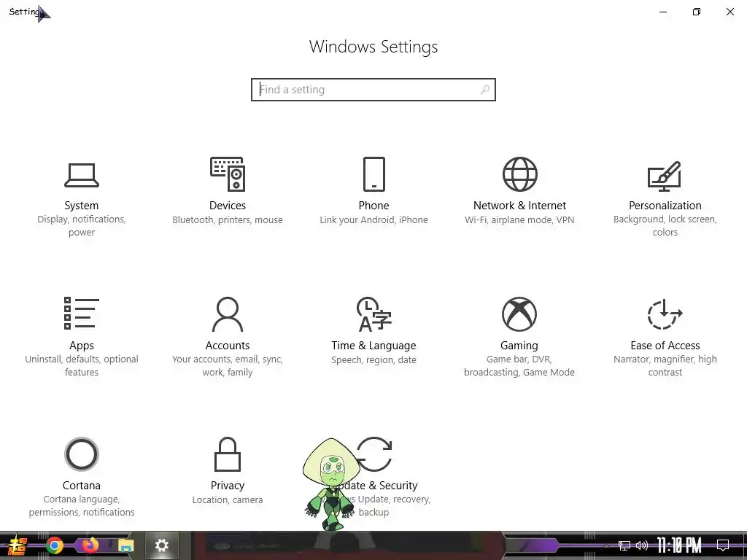Click the Ease of Access label

(x=665, y=345)
